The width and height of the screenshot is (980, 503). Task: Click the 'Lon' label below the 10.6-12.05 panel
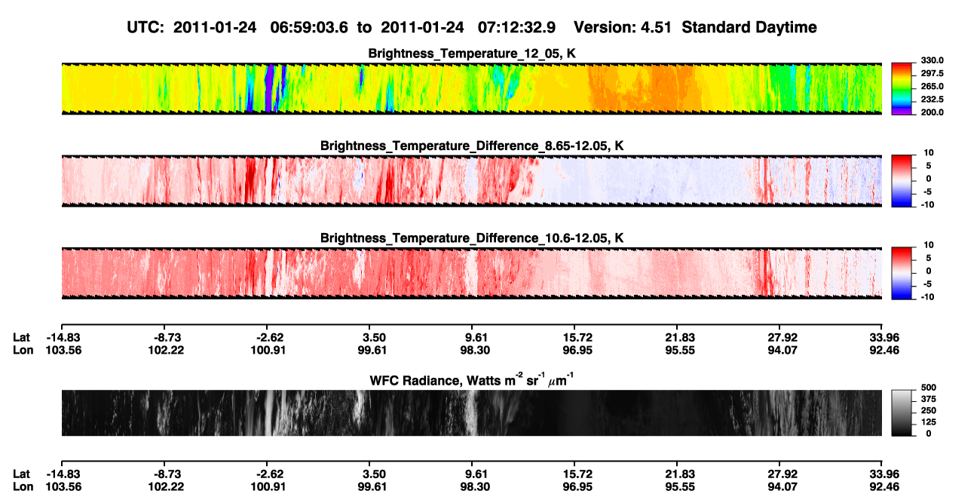23,350
